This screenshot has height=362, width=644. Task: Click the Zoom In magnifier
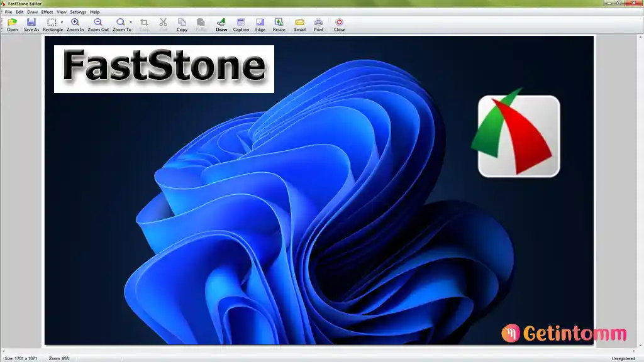(75, 22)
